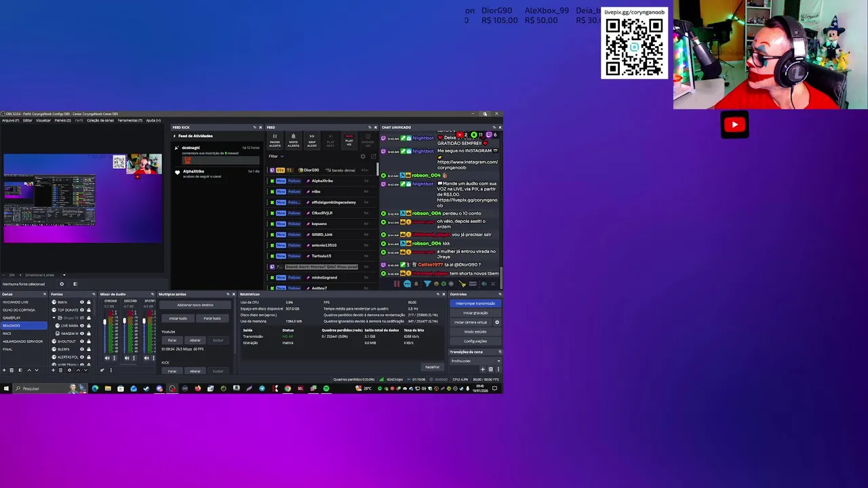
Task: Show the hidden Grupo 10 group
Action: click(x=82, y=318)
